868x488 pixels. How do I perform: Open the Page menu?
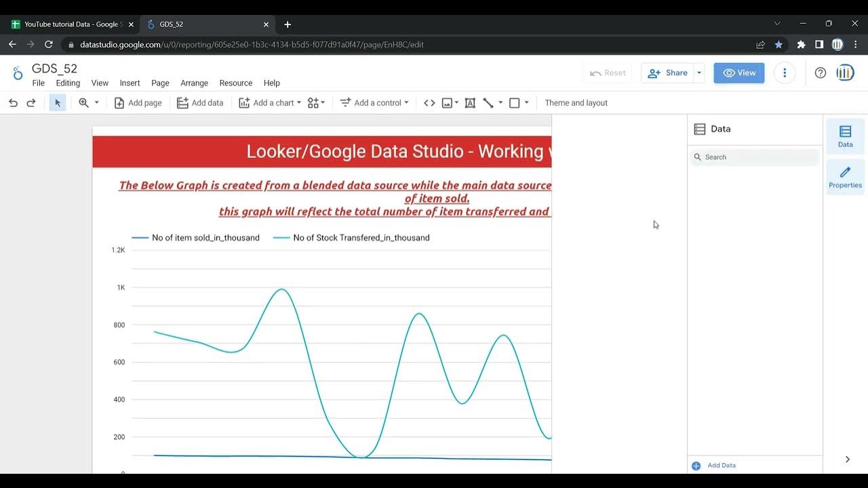click(160, 83)
